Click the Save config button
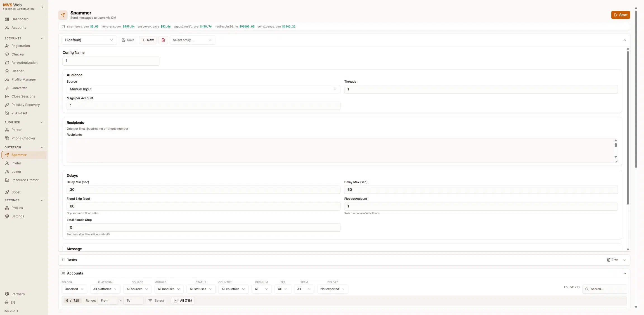The image size is (644, 315). pyautogui.click(x=128, y=40)
